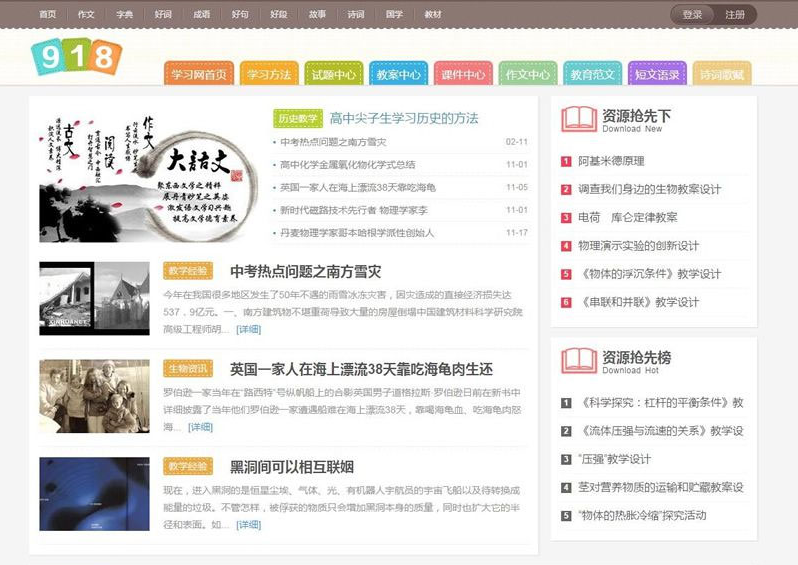Click the 918 site logo

(x=76, y=56)
